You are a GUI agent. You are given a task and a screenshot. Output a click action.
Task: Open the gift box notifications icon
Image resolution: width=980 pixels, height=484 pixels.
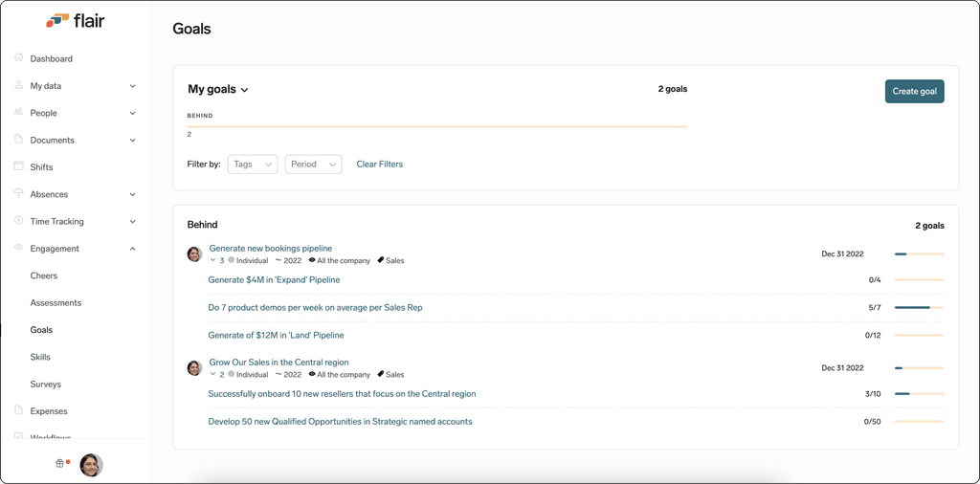tap(60, 463)
